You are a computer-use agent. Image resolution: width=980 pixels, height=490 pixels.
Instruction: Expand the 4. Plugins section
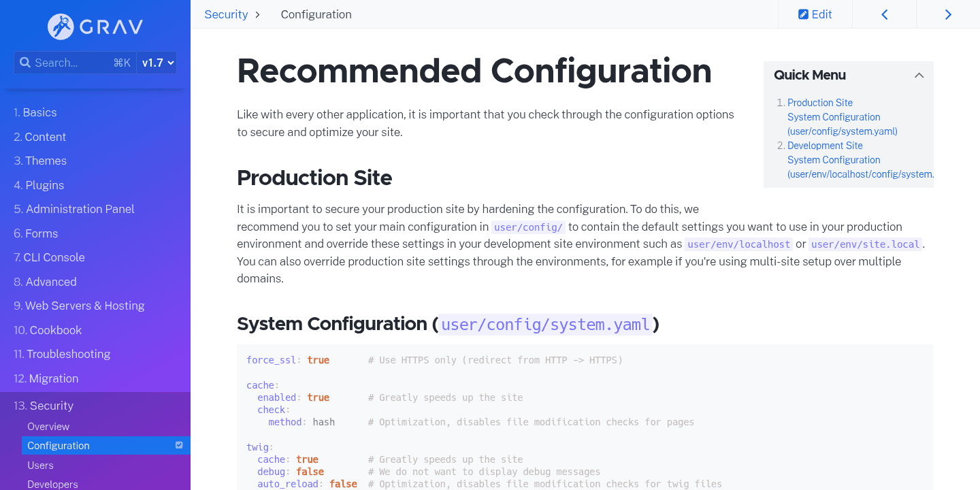[39, 184]
